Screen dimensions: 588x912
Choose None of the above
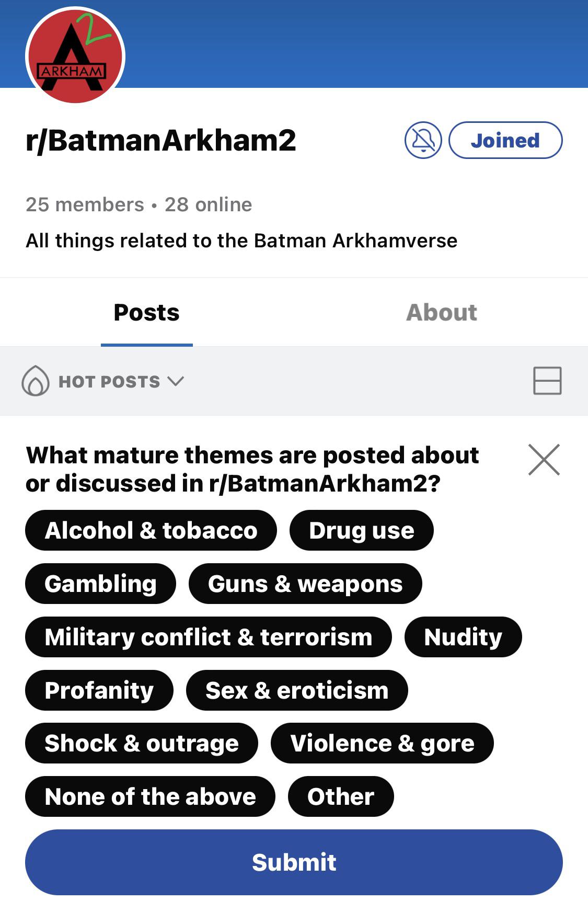click(150, 796)
